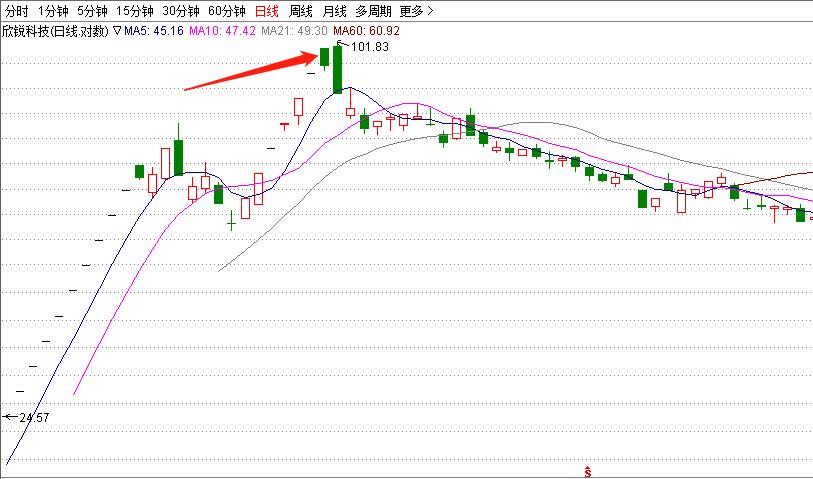The image size is (813, 479).
Task: Select the tall green candlestick at the 101.83 peak
Action: [338, 69]
